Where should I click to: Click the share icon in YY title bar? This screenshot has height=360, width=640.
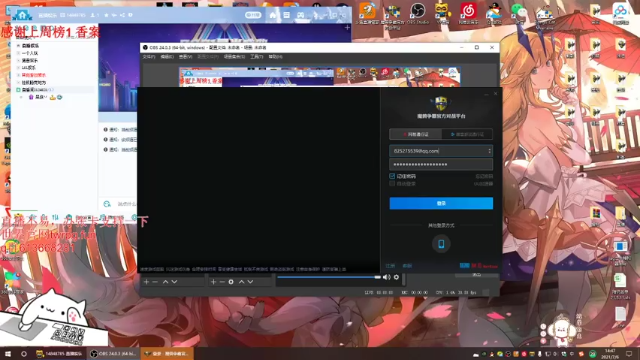click(122, 15)
